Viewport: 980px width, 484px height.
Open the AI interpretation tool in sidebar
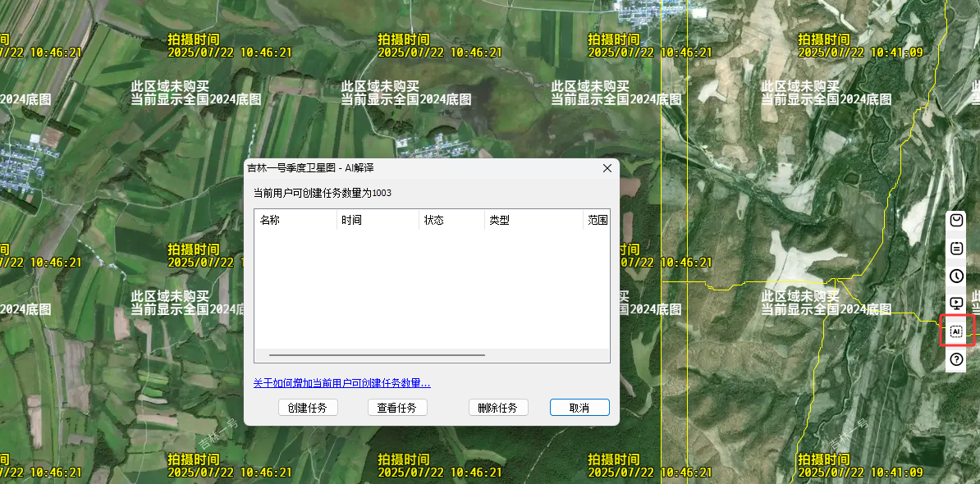click(x=955, y=331)
